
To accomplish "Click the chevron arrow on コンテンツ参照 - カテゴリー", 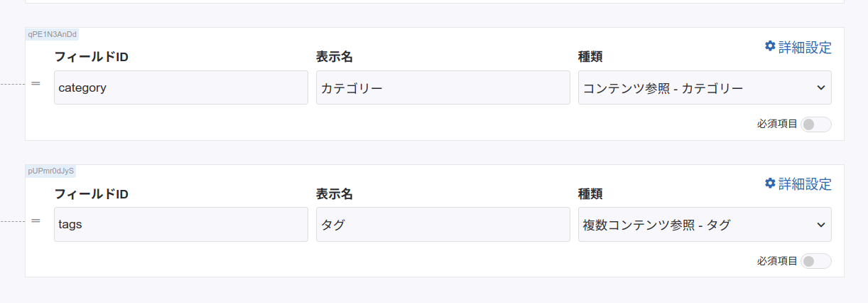I will (821, 88).
